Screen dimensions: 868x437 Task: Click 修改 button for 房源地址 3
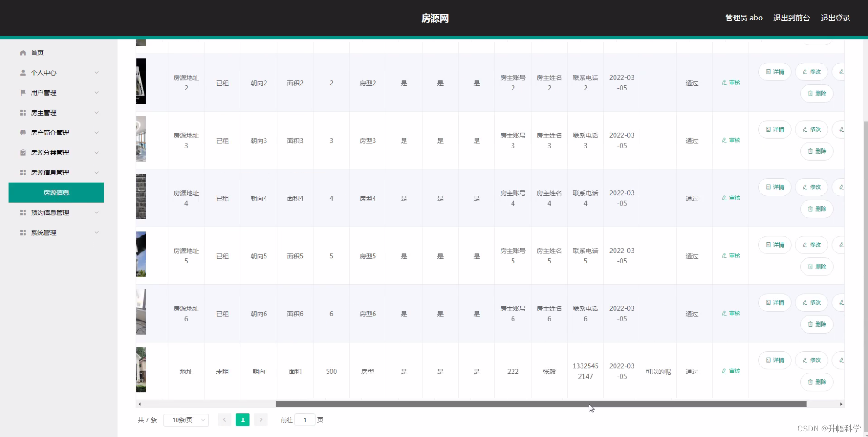[811, 129]
